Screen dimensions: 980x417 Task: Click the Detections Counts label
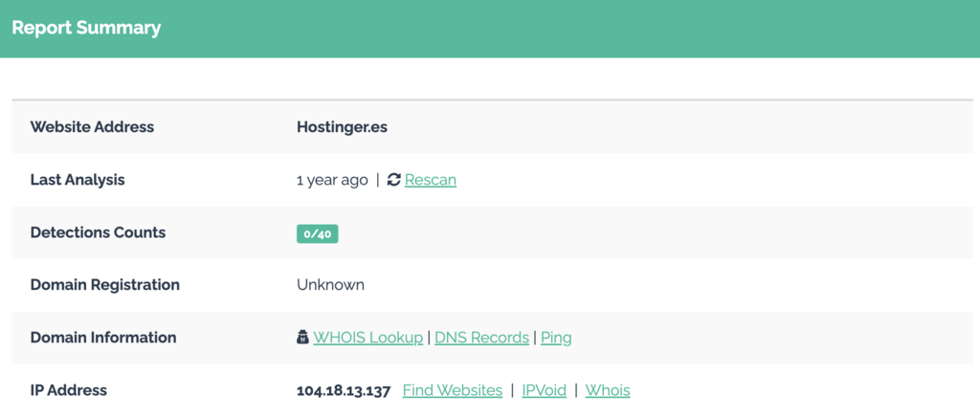click(x=98, y=232)
